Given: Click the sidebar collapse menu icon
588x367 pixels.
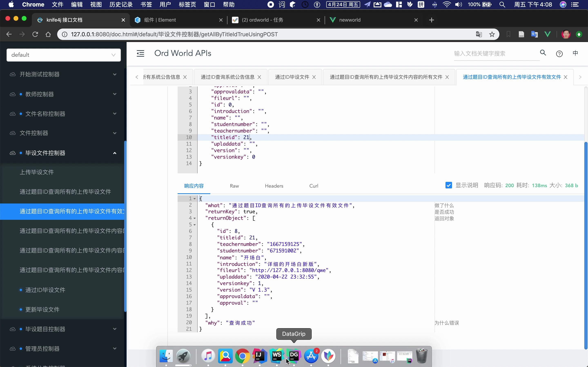Looking at the screenshot, I should point(140,53).
